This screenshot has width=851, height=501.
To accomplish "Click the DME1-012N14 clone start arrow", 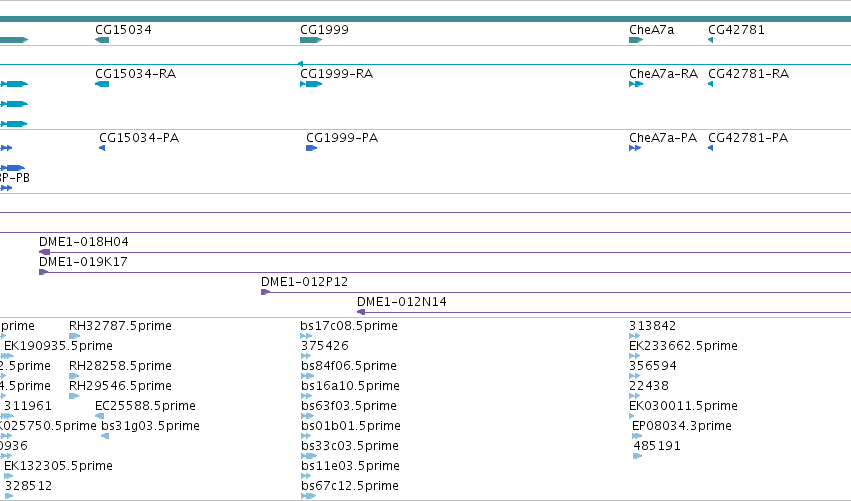I will pyautogui.click(x=361, y=312).
